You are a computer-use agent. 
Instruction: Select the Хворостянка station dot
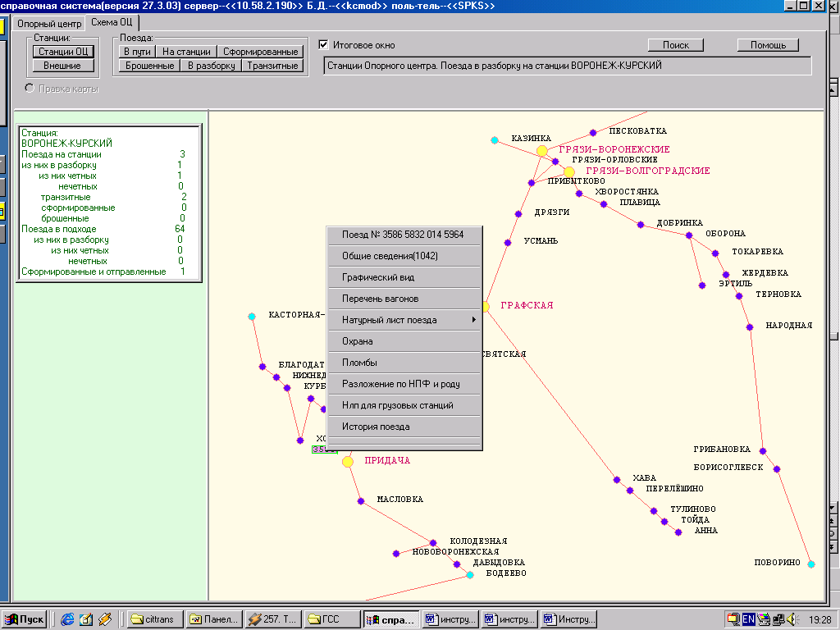(578, 194)
